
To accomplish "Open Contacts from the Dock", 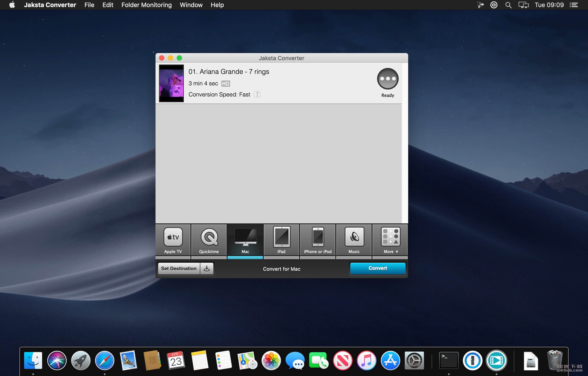I will click(x=152, y=360).
